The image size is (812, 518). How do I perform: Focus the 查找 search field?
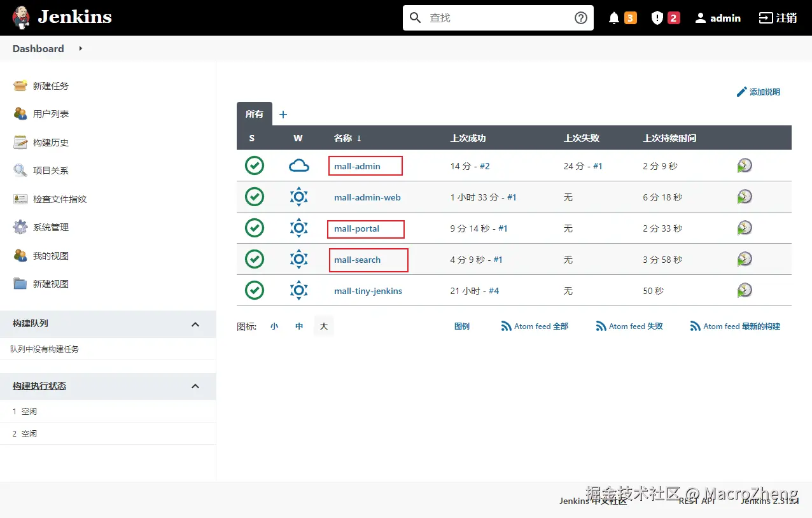pos(498,18)
